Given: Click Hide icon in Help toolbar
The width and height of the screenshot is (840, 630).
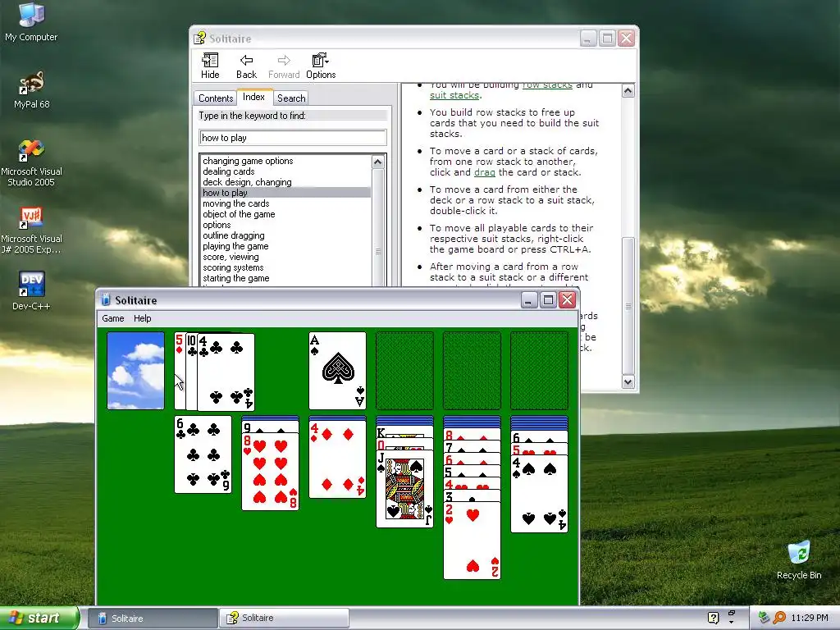Looking at the screenshot, I should coord(210,66).
